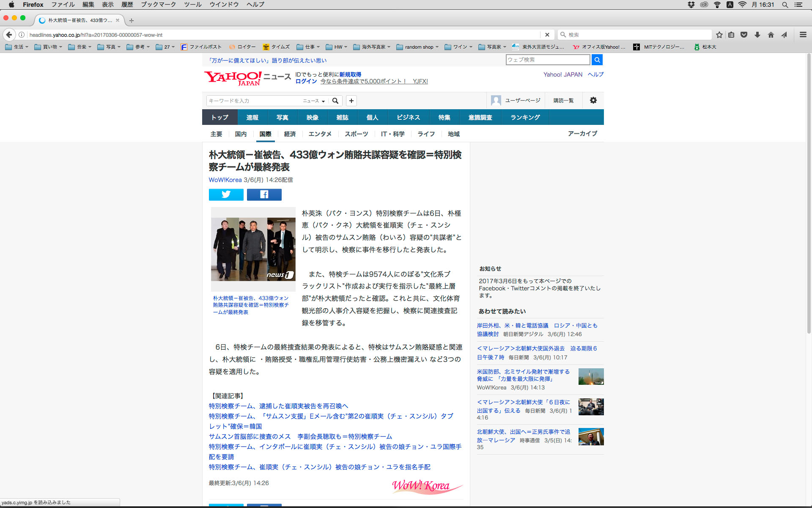Click the blue web search magnifier button
This screenshot has width=812, height=508.
597,60
